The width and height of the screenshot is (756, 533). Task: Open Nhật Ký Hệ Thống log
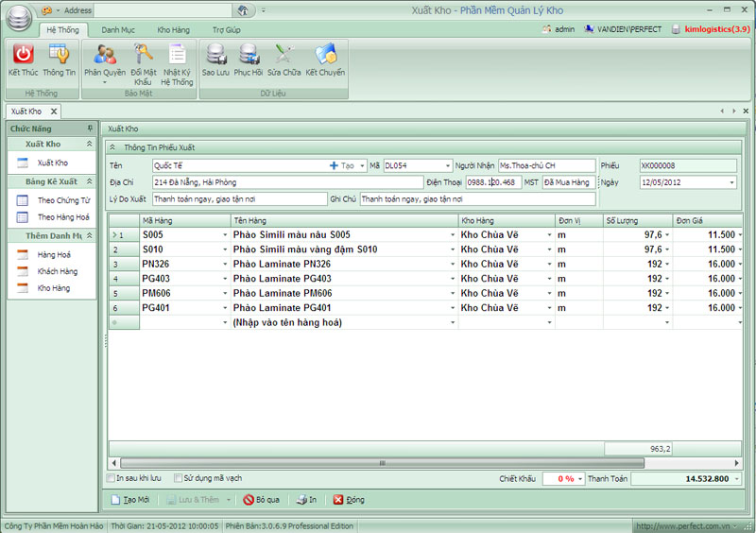coord(177,55)
